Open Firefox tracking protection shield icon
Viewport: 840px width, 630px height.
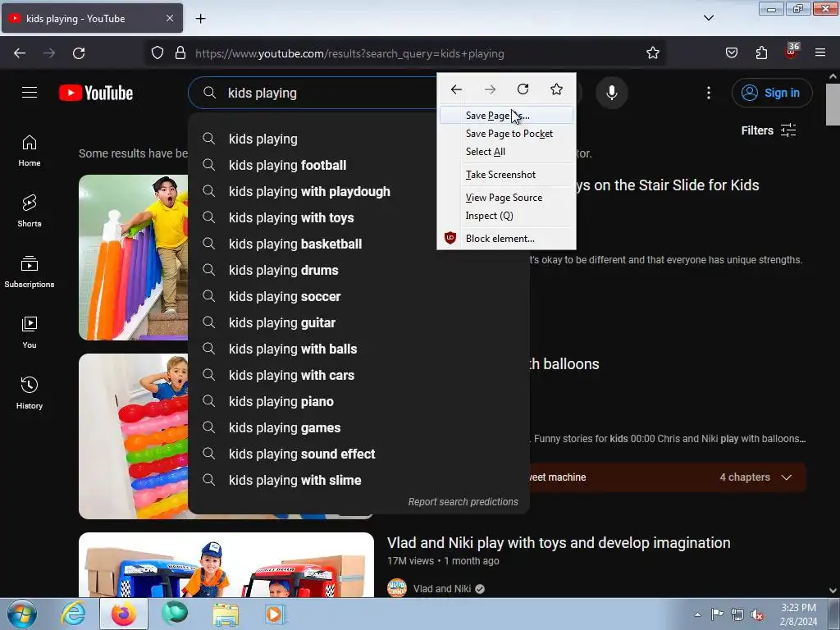[157, 53]
